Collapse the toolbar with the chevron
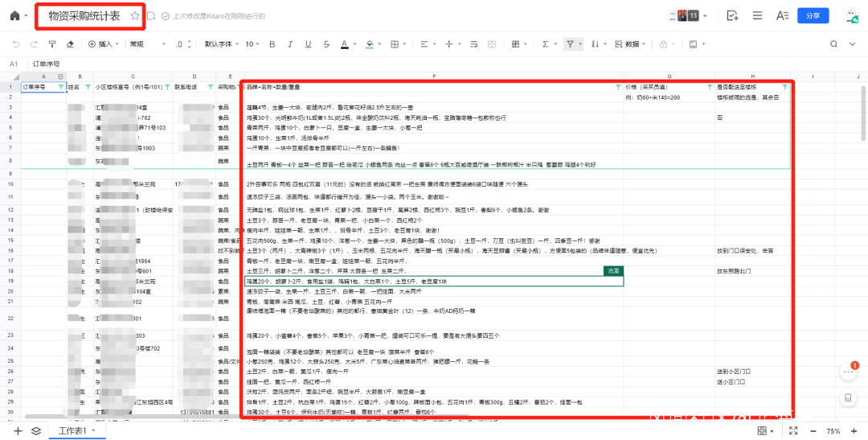Screen dimensions: 868x440 [x=853, y=44]
